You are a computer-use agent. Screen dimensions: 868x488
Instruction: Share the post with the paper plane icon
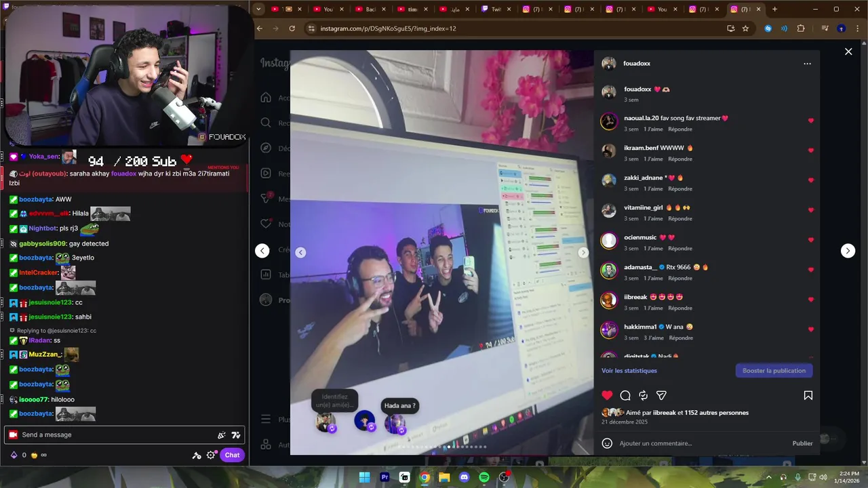click(661, 395)
